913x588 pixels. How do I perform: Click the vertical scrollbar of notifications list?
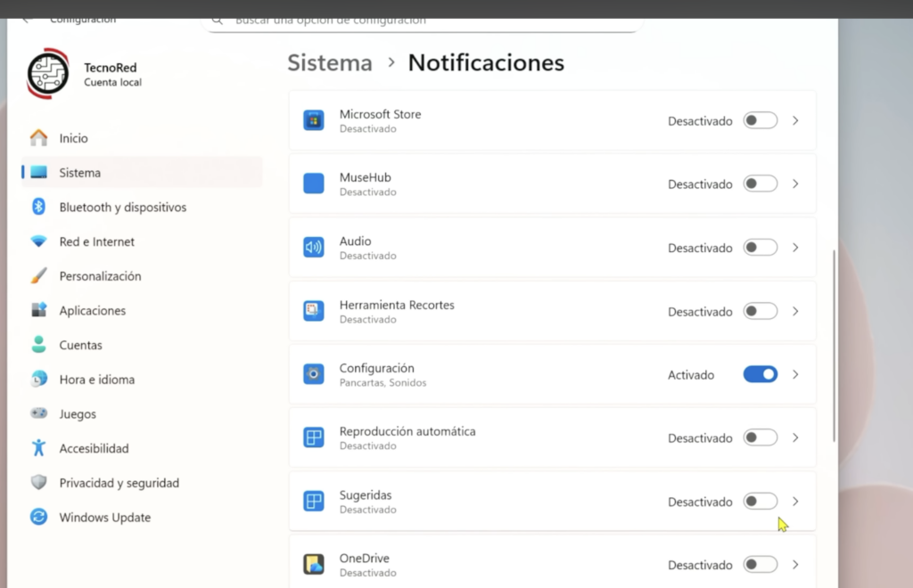(x=834, y=346)
